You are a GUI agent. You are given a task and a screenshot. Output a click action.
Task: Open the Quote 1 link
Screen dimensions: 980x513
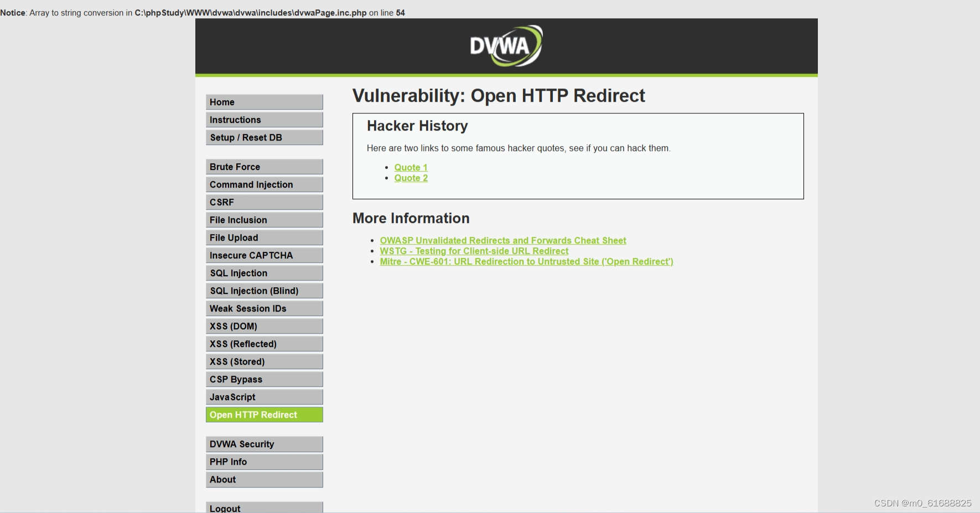tap(411, 167)
